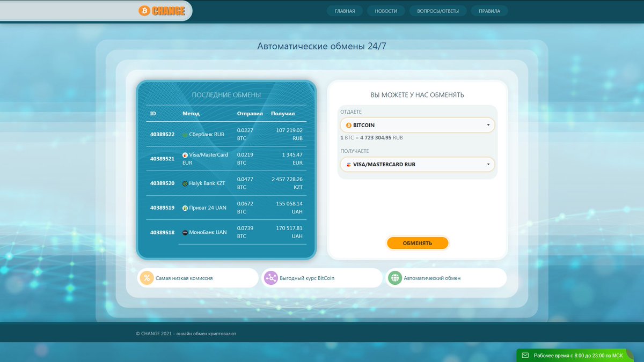Click the orange ОБМЕНЯТЬ button
The width and height of the screenshot is (644, 362).
click(x=418, y=243)
